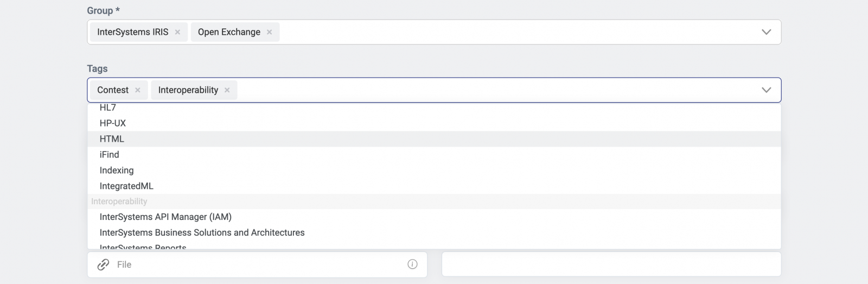Click the already-selected Interoperability list option
The image size is (868, 284).
tap(119, 201)
